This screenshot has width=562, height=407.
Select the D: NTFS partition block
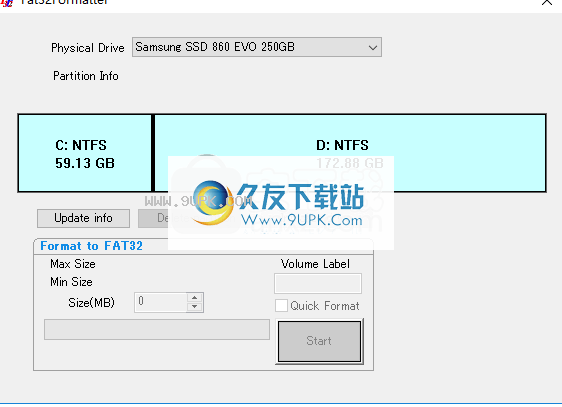[x=350, y=153]
